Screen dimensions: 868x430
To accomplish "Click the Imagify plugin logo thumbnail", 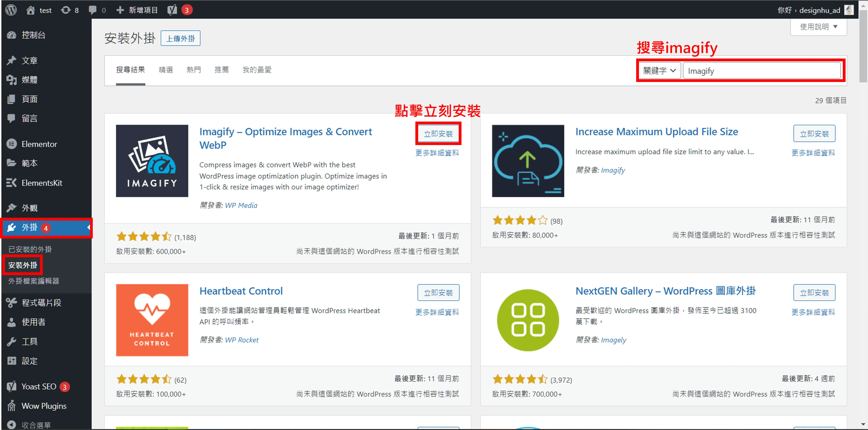I will pos(152,161).
